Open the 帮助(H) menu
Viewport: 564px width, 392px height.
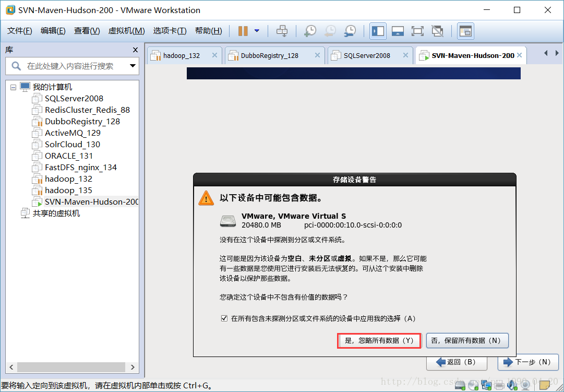point(209,31)
